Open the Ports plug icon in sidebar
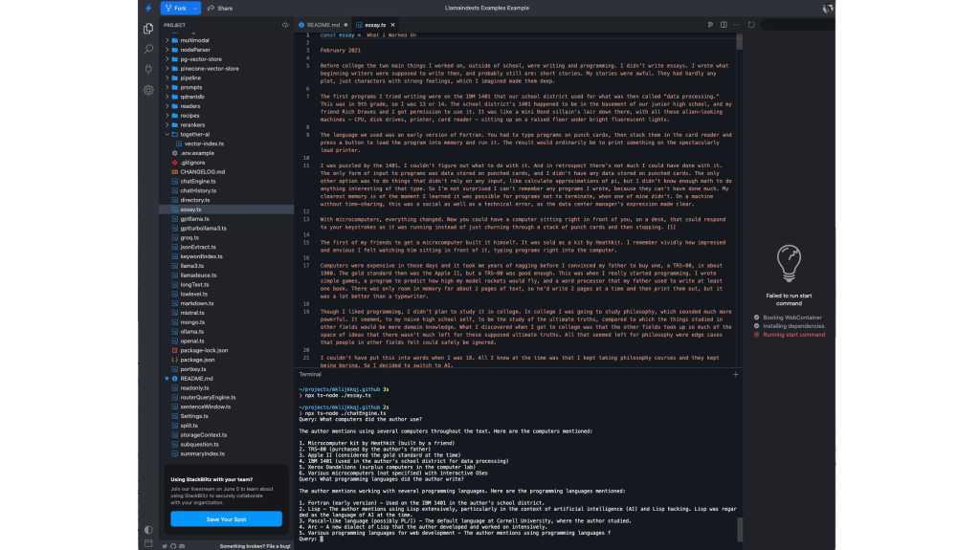 pyautogui.click(x=148, y=69)
